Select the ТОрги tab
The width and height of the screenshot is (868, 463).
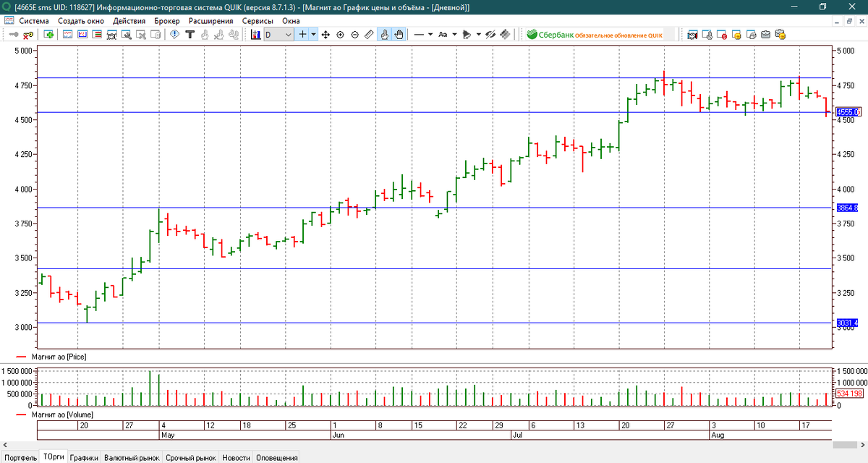(53, 456)
